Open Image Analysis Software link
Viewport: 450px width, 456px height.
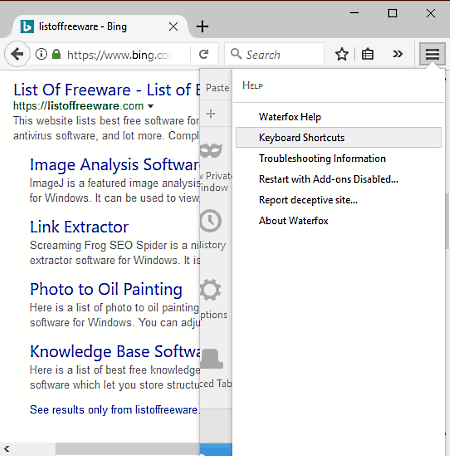pyautogui.click(x=115, y=165)
